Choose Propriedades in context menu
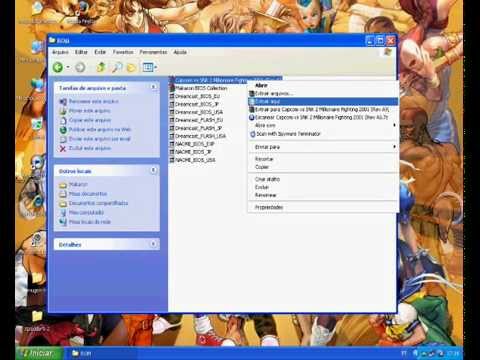Screen dimensions: 480x360 coord(323,207)
